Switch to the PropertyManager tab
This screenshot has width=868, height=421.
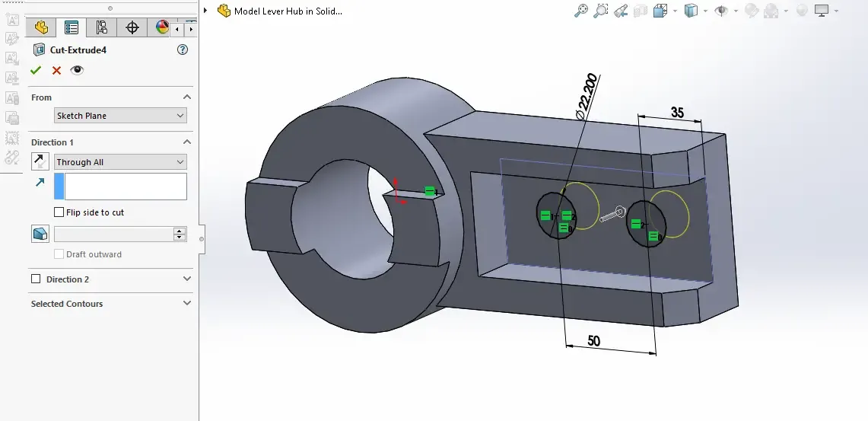click(72, 27)
